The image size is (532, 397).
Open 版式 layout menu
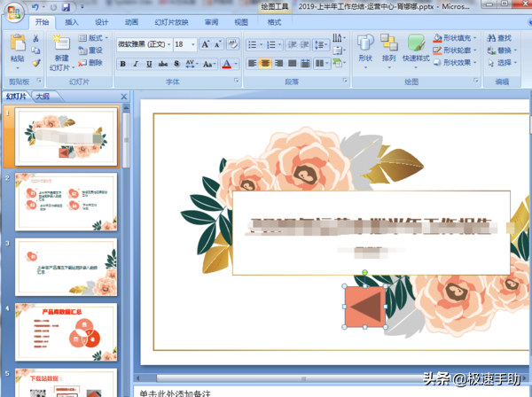[93, 37]
